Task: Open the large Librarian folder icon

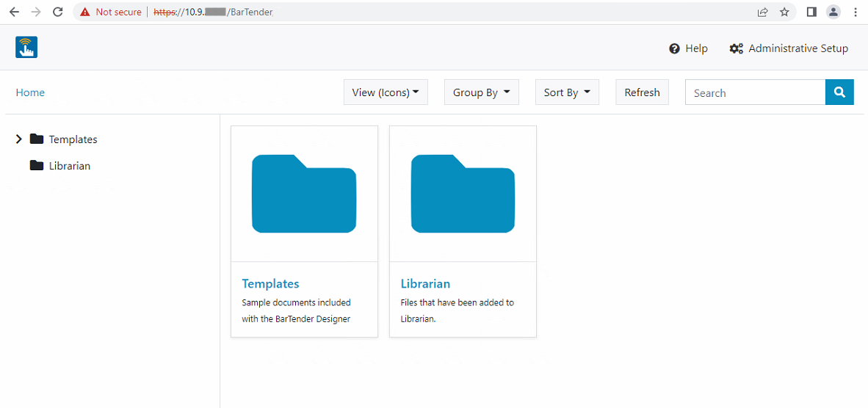Action: (x=463, y=194)
